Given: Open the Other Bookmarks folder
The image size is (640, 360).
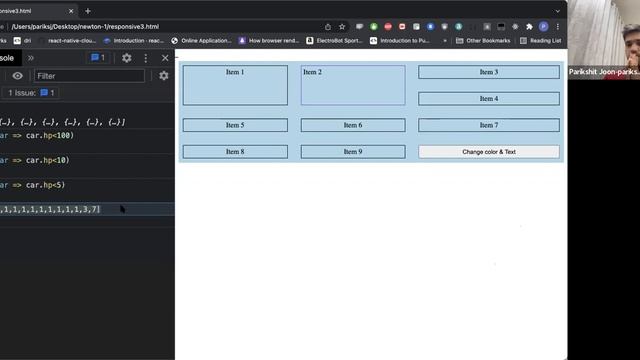Looking at the screenshot, I should click(483, 40).
